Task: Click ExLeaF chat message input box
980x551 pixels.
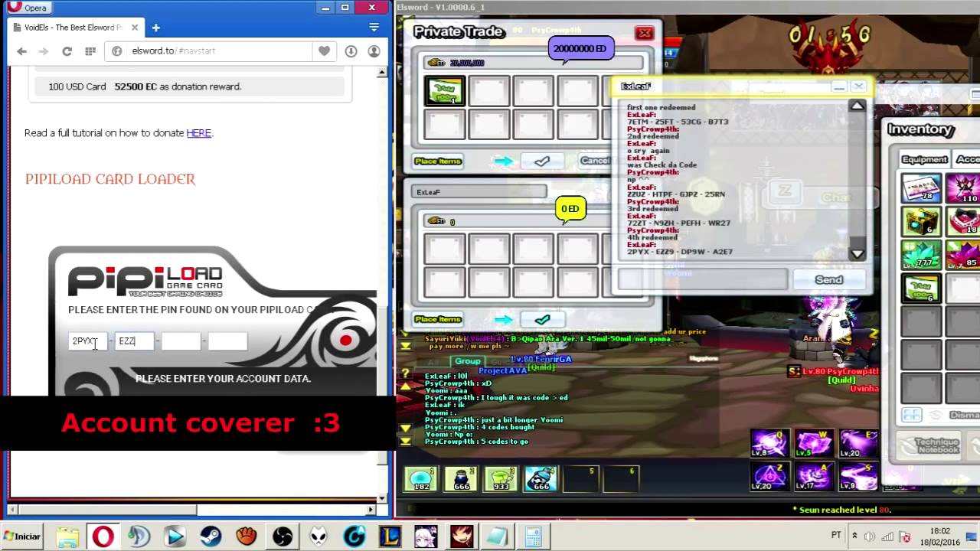Action: point(703,279)
